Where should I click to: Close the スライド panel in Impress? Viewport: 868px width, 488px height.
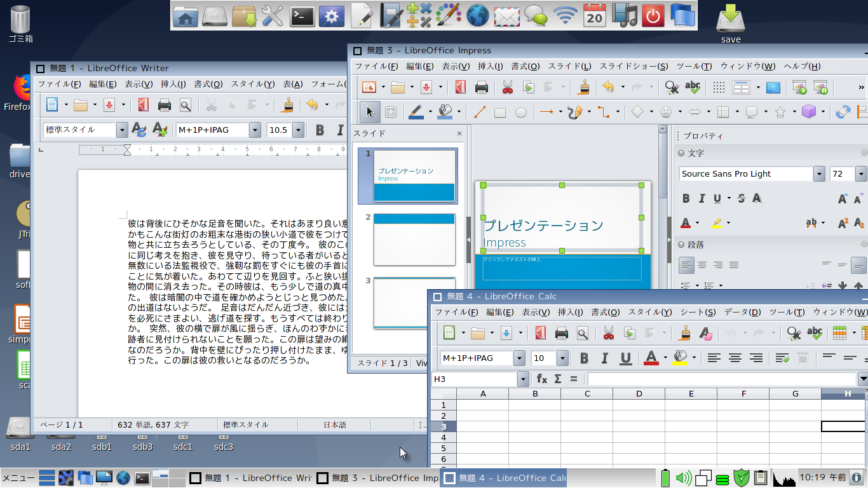[459, 133]
